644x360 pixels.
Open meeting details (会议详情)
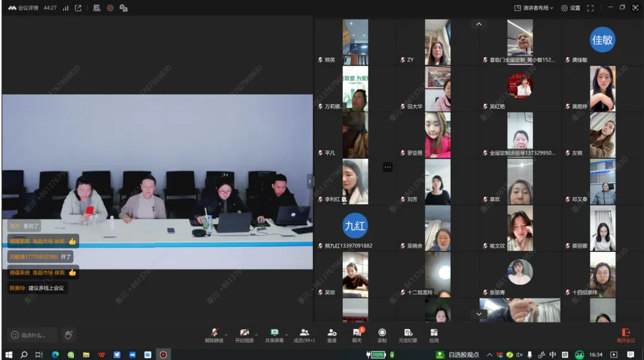(x=24, y=8)
